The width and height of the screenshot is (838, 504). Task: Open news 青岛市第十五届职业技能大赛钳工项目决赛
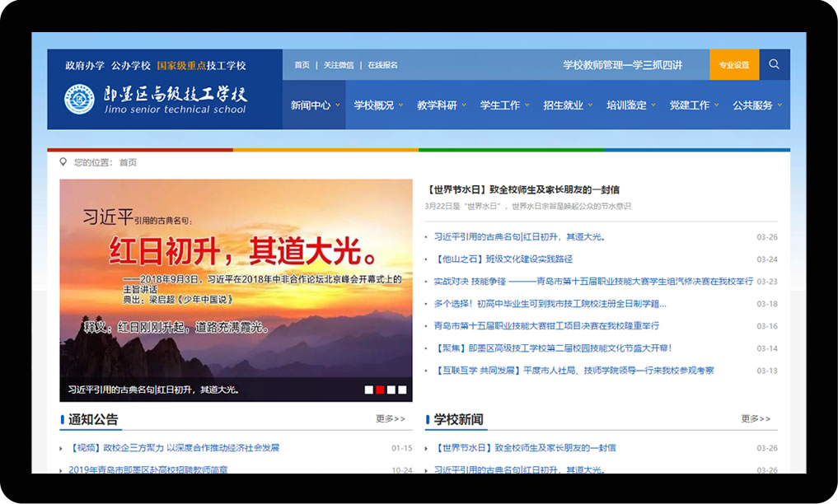pos(546,325)
